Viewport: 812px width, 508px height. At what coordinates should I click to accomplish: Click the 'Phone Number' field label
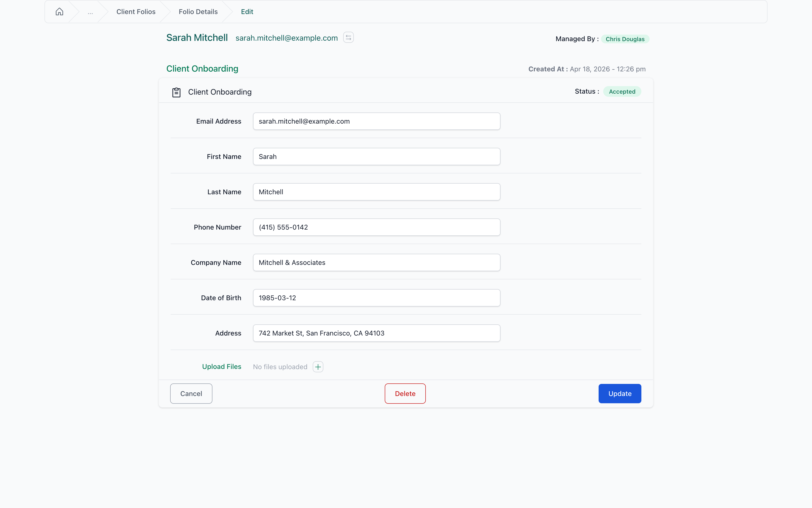click(217, 227)
